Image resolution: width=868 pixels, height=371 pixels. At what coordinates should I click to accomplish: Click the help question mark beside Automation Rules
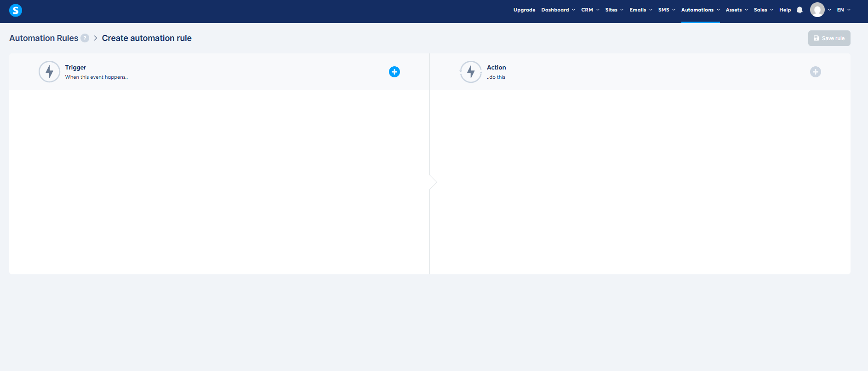85,38
